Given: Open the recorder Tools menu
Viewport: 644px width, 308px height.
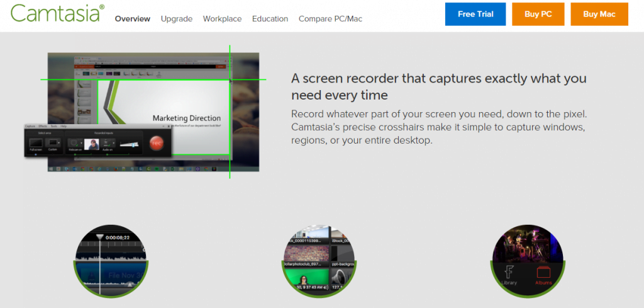Looking at the screenshot, I should [x=54, y=126].
